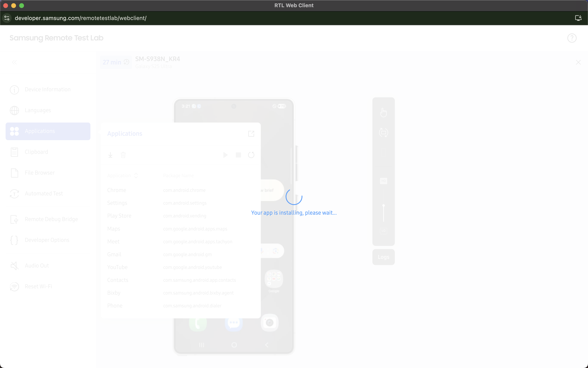Tap the Google folder on device
This screenshot has height=368, width=588.
click(274, 281)
